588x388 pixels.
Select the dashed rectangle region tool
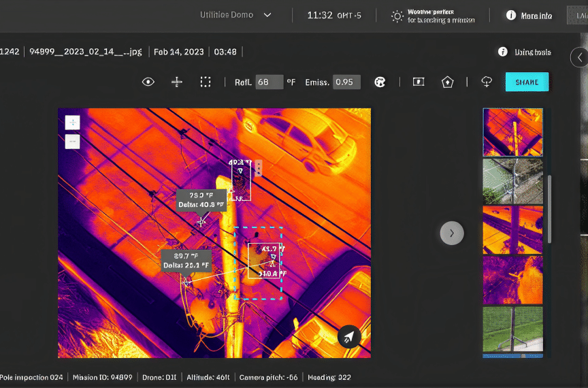coord(205,82)
